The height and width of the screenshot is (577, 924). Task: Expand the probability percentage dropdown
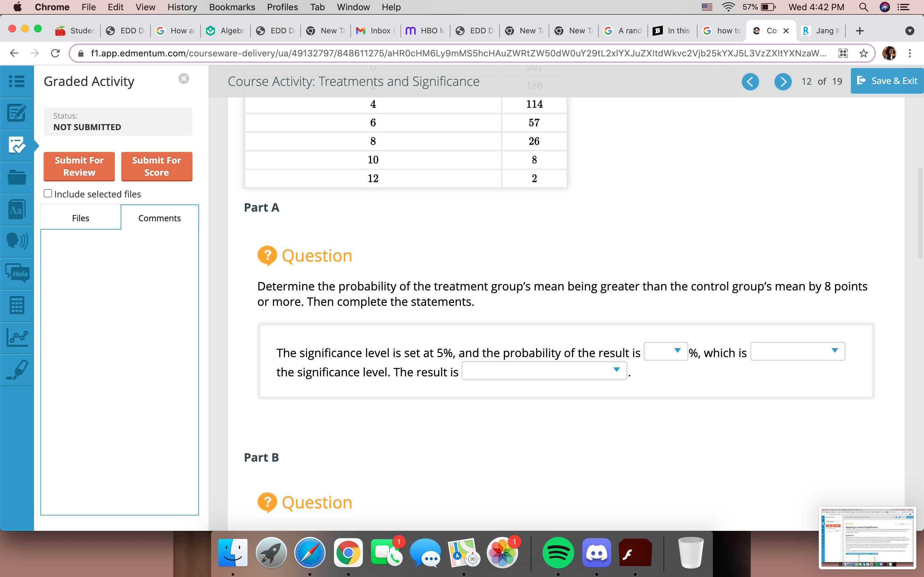click(665, 351)
